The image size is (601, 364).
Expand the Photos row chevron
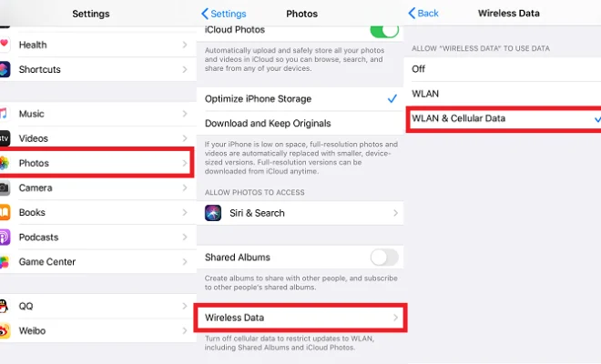tap(185, 163)
